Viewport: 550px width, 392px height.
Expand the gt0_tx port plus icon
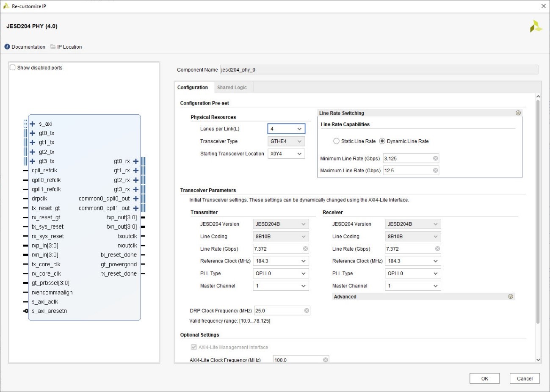coord(33,133)
